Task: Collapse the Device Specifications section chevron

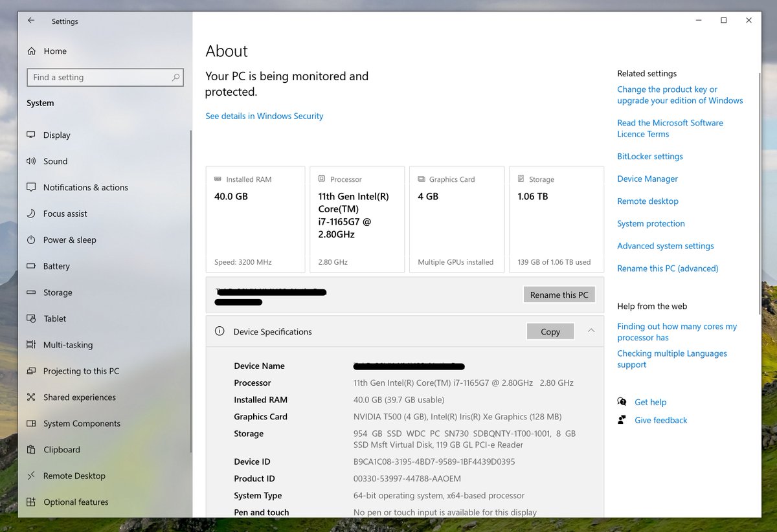Action: tap(591, 331)
